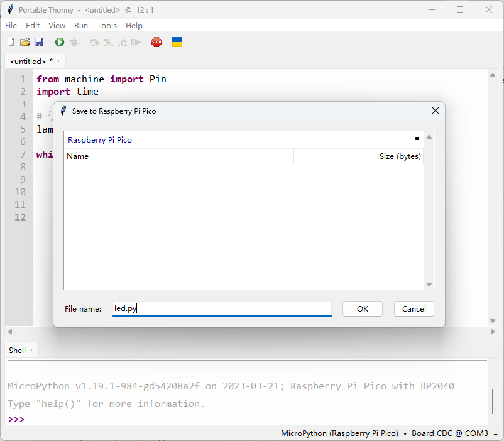504x441 pixels.
Task: Open the Help menu
Action: point(134,25)
